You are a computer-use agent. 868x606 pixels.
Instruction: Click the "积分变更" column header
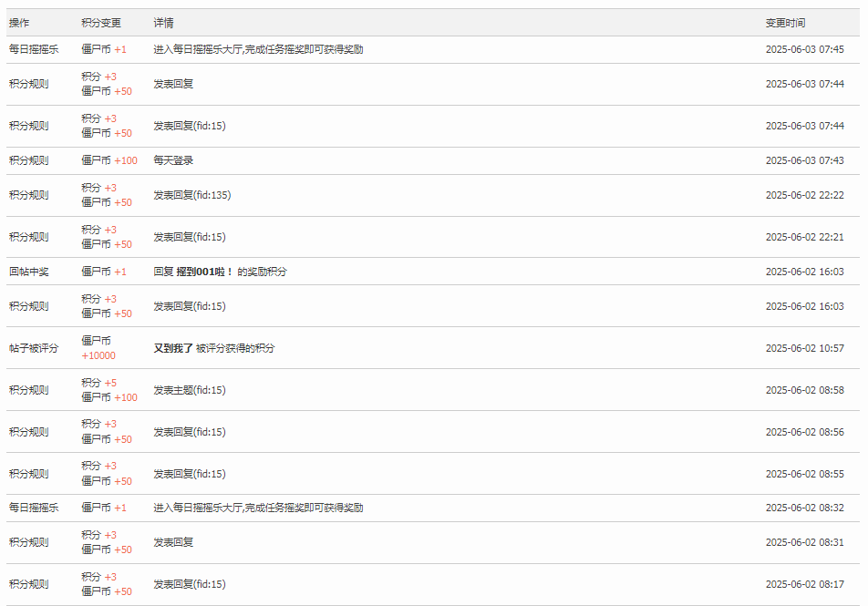(x=100, y=23)
